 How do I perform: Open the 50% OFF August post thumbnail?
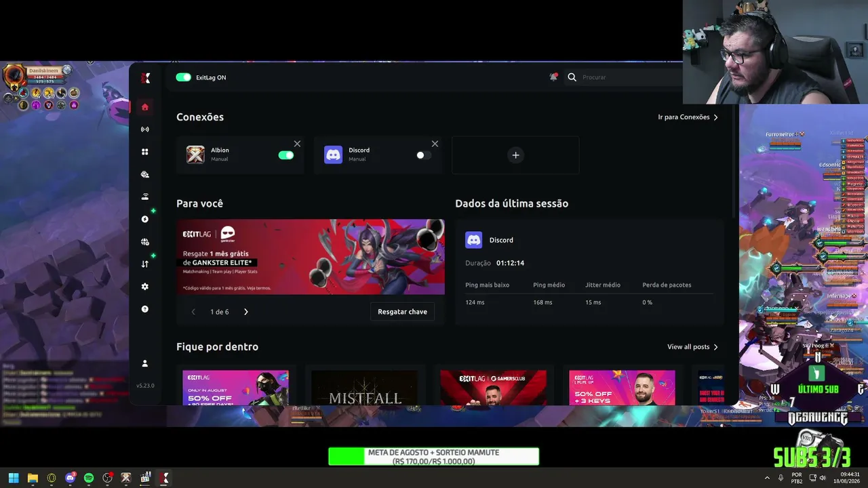[x=235, y=388]
